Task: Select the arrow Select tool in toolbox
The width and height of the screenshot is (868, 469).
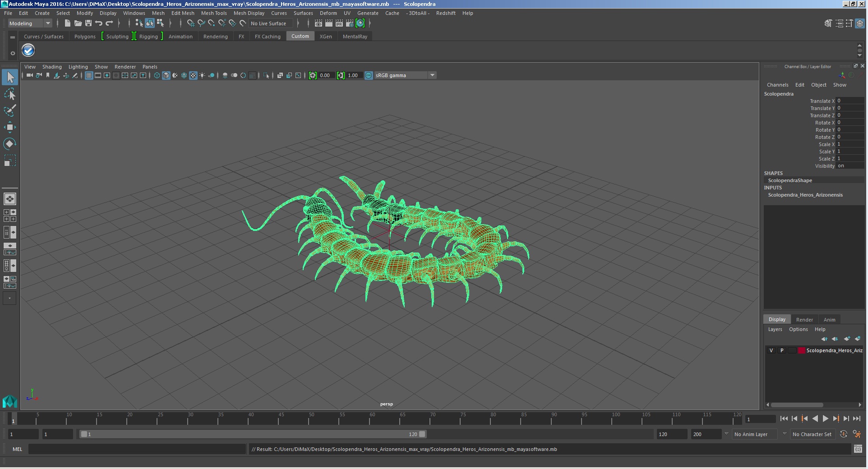Action: click(x=10, y=77)
